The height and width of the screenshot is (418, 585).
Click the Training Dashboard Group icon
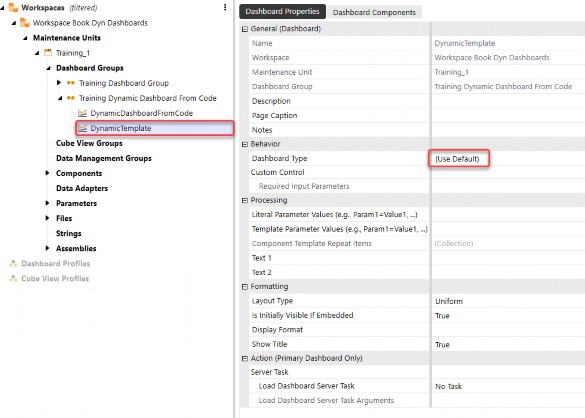coord(71,83)
